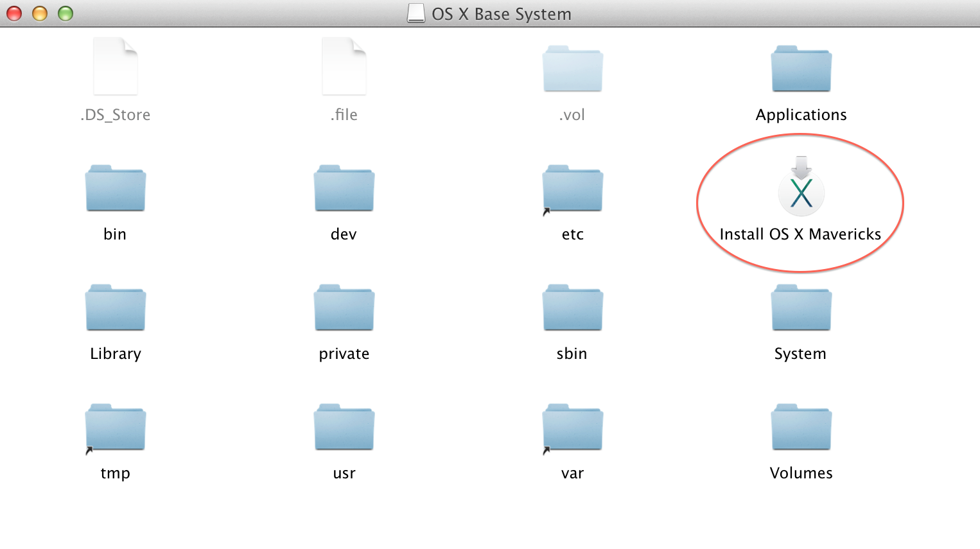The image size is (980, 549).
Task: Click the "private" folder name
Action: (344, 354)
